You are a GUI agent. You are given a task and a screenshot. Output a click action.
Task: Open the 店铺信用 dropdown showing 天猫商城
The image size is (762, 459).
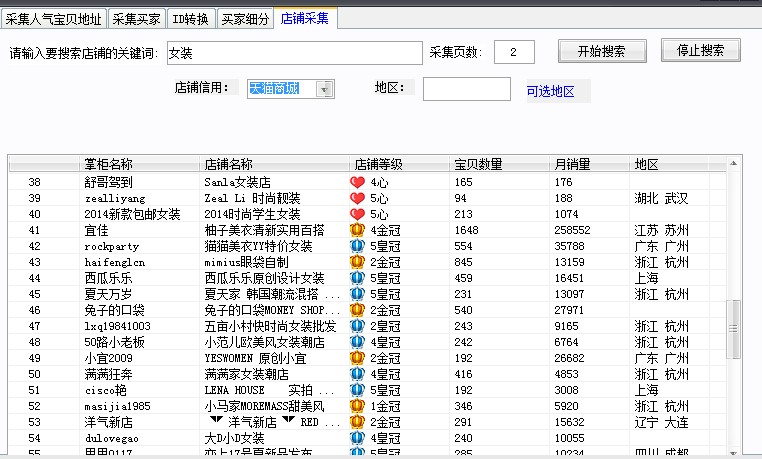[324, 90]
